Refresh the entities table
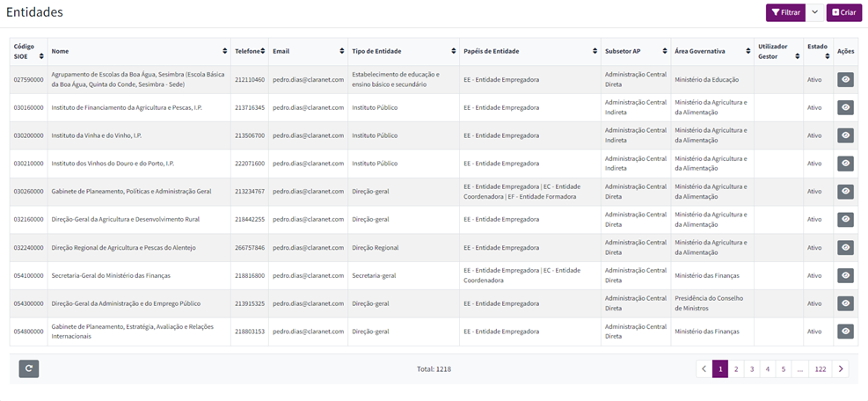 pyautogui.click(x=29, y=368)
